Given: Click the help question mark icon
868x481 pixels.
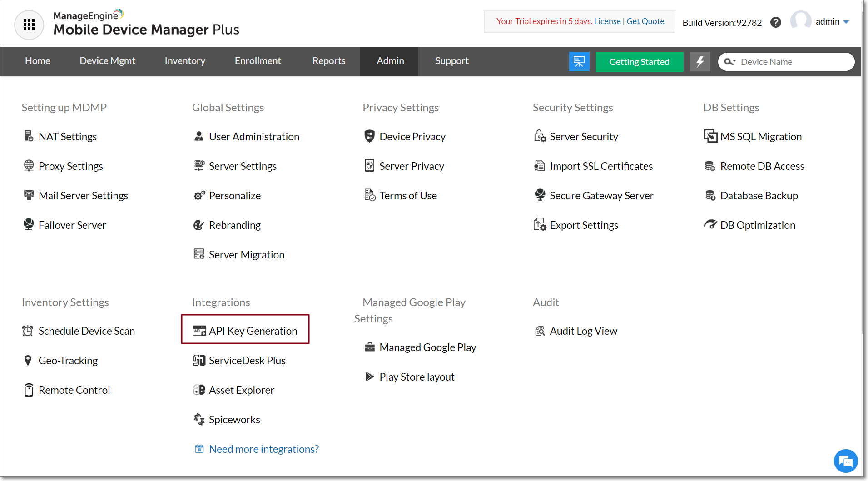Looking at the screenshot, I should tap(776, 22).
